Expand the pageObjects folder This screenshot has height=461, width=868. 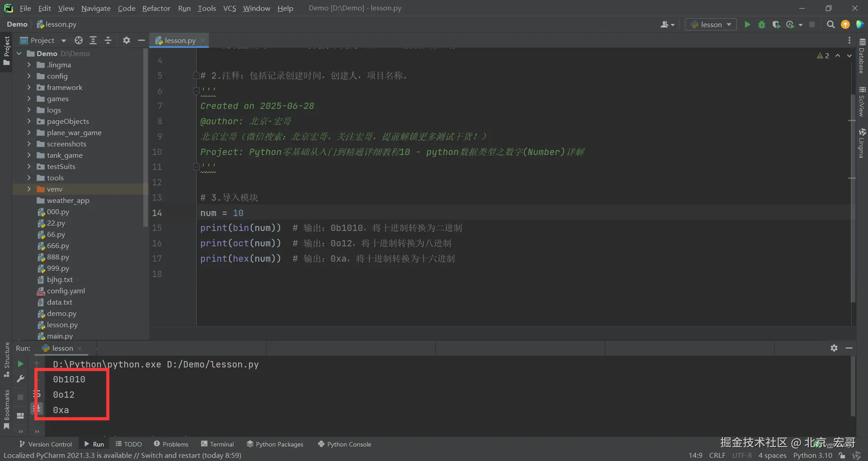29,121
